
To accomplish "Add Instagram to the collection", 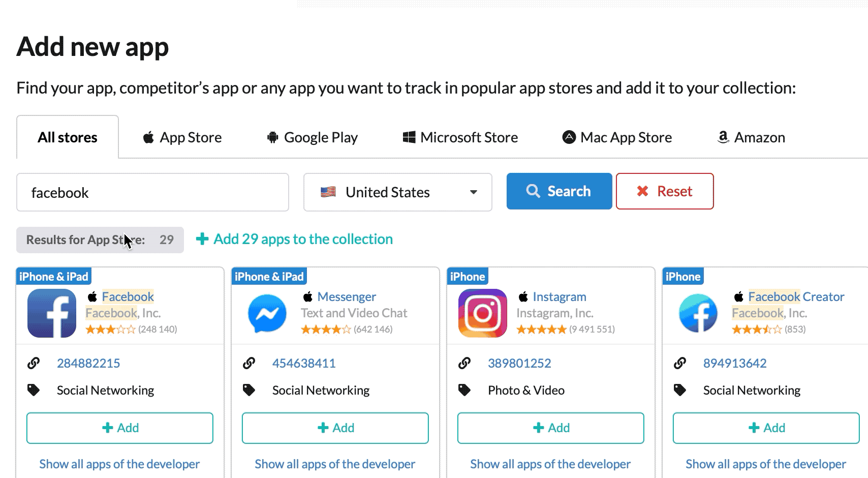I will [550, 428].
